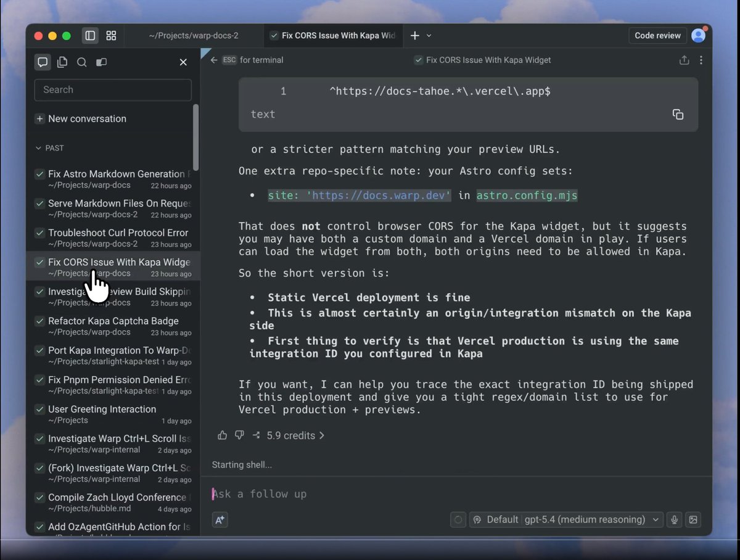Open the model selector dropdown gpt-5.4
This screenshot has width=740, height=560.
click(566, 519)
